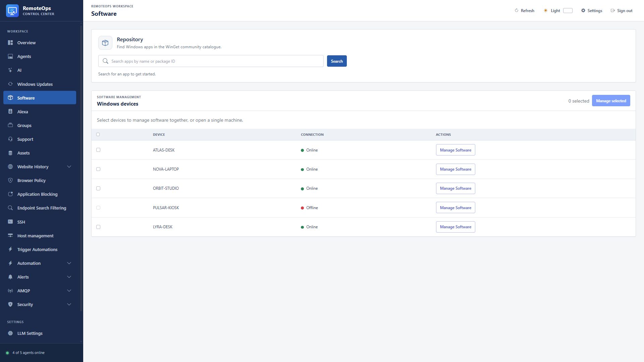Open Endpoint Search Filtering magnifier icon
Viewport: 644px width, 362px height.
10,208
